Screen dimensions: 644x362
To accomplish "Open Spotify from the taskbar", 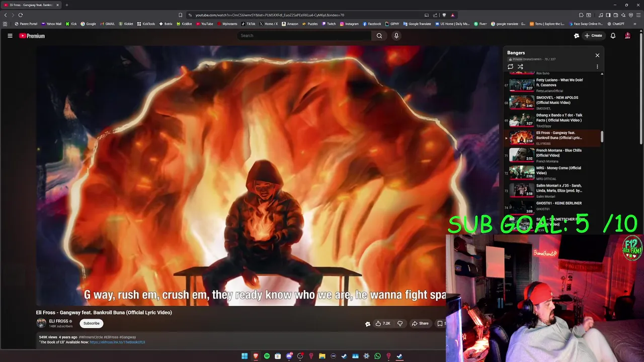I will click(x=267, y=356).
